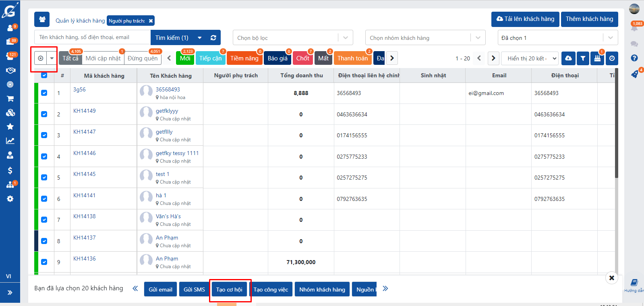Click the filter funnel icon in toolbar
The width and height of the screenshot is (644, 306).
(x=583, y=58)
